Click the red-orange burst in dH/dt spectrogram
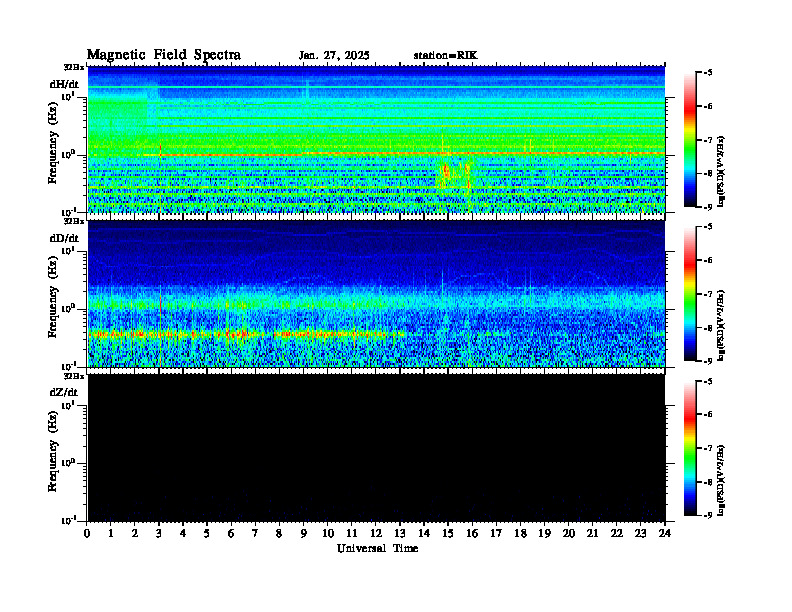Viewport: 792px width, 612px height. [x=447, y=172]
